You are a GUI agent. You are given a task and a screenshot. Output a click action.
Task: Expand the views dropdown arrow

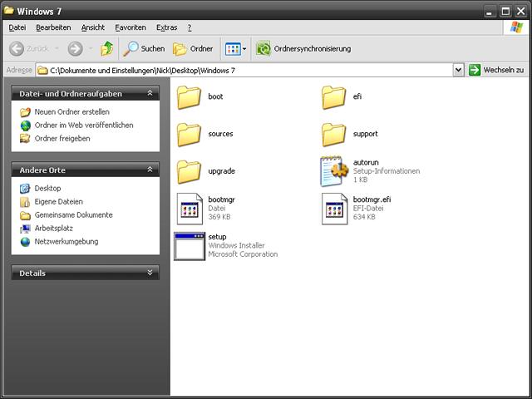click(244, 49)
